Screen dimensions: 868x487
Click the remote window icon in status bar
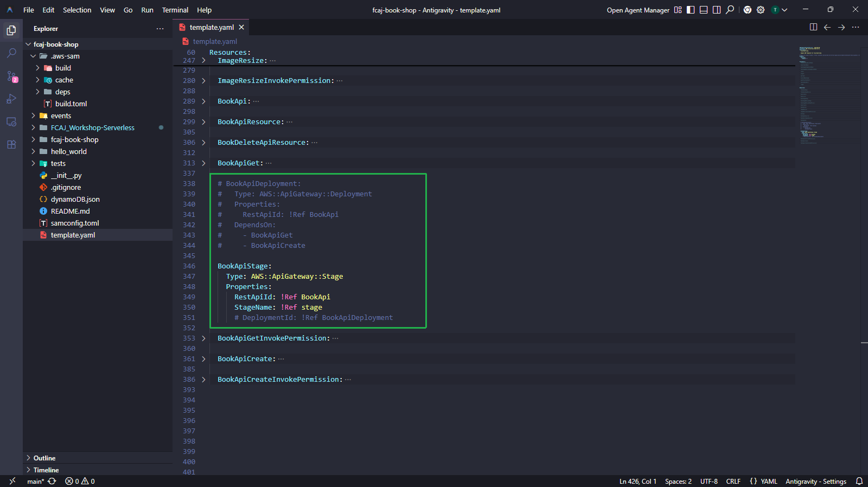12,481
